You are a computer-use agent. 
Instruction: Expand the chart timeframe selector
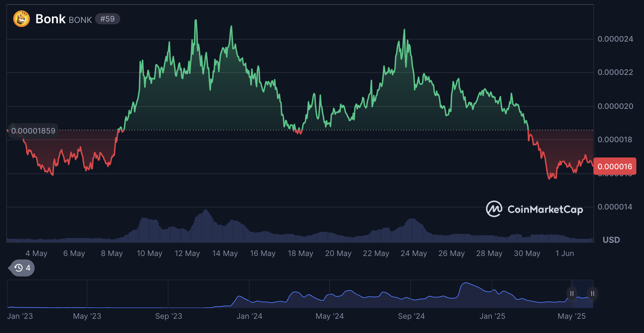582,293
